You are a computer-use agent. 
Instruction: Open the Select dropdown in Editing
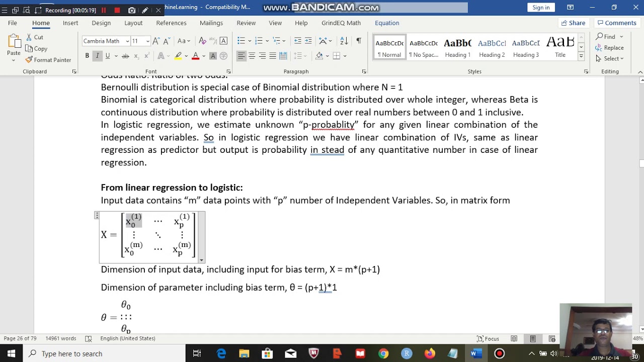[x=610, y=59]
